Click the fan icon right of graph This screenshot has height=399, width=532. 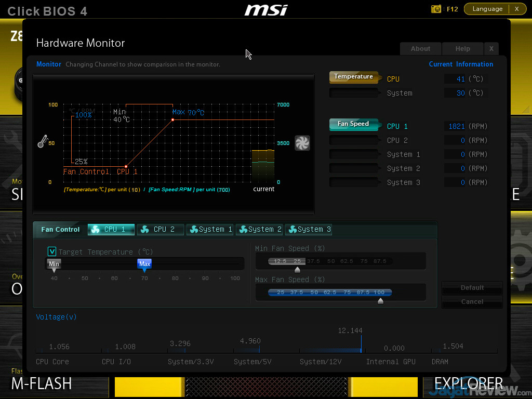tap(302, 143)
